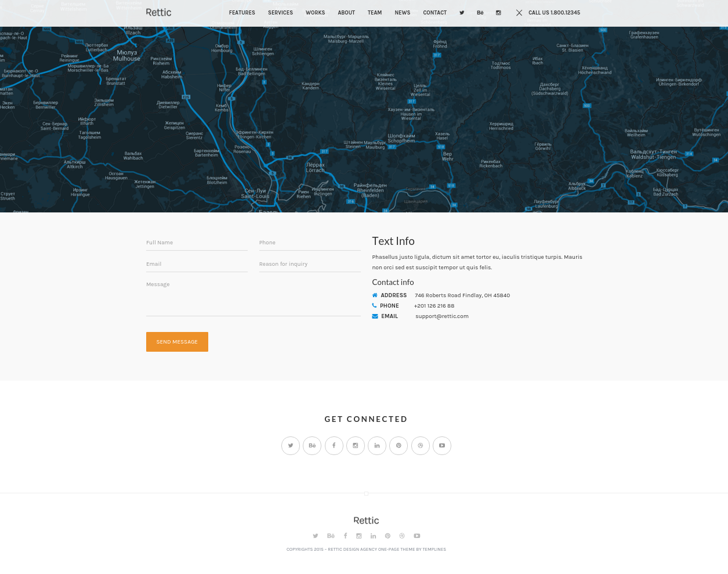728x574 pixels.
Task: Click the footer Twitter icon below Rettic logo
Action: click(316, 536)
